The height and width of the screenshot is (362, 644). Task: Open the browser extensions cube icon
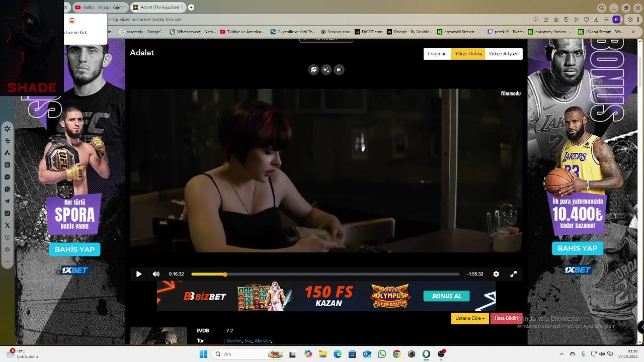[630, 20]
